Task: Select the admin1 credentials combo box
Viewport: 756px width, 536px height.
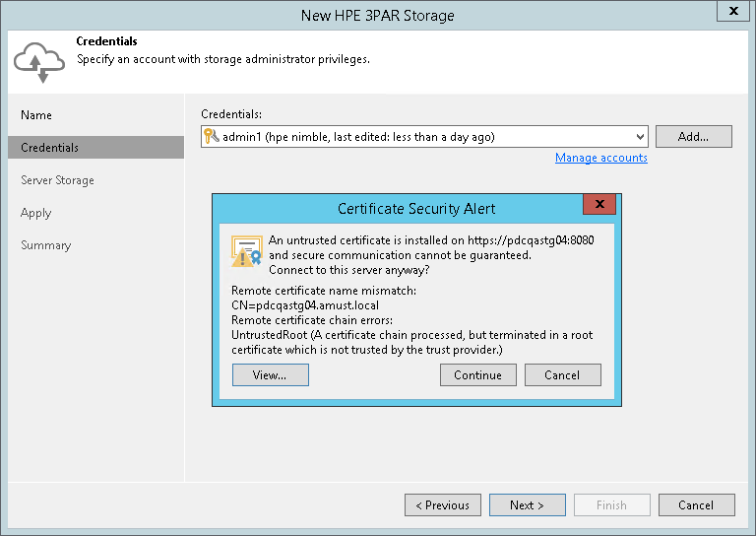Action: click(423, 137)
